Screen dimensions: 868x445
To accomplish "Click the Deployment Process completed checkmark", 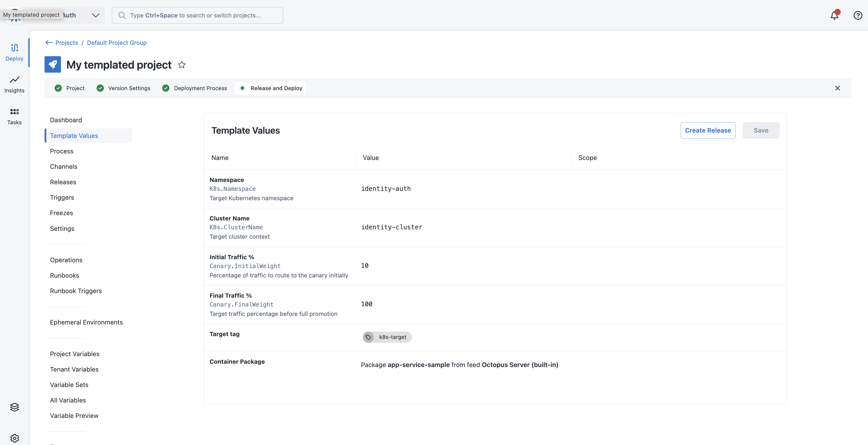I will pos(166,88).
